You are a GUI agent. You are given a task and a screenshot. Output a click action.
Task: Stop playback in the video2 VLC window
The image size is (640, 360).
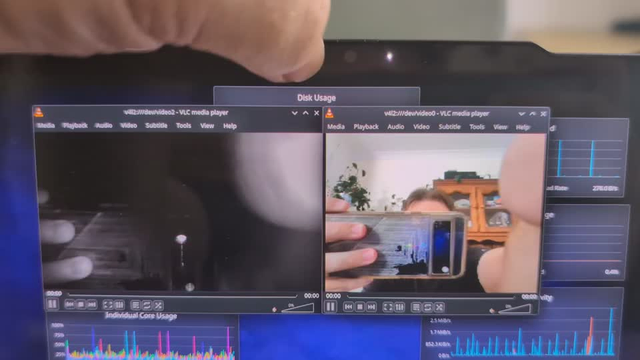click(81, 304)
